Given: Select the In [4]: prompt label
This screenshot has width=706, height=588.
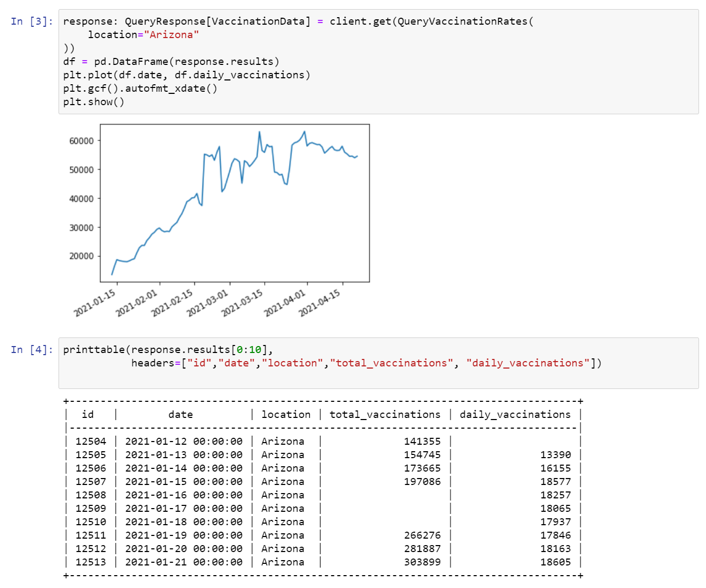Looking at the screenshot, I should tap(32, 350).
